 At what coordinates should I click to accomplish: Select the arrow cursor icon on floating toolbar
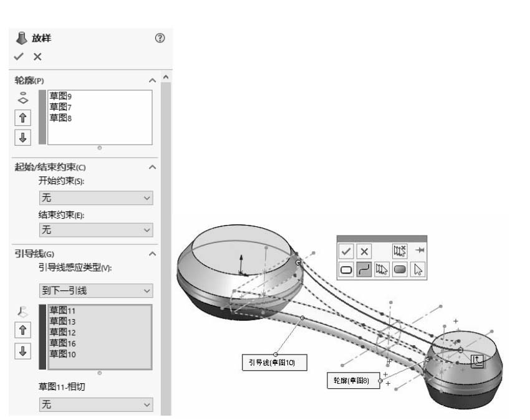(x=418, y=270)
